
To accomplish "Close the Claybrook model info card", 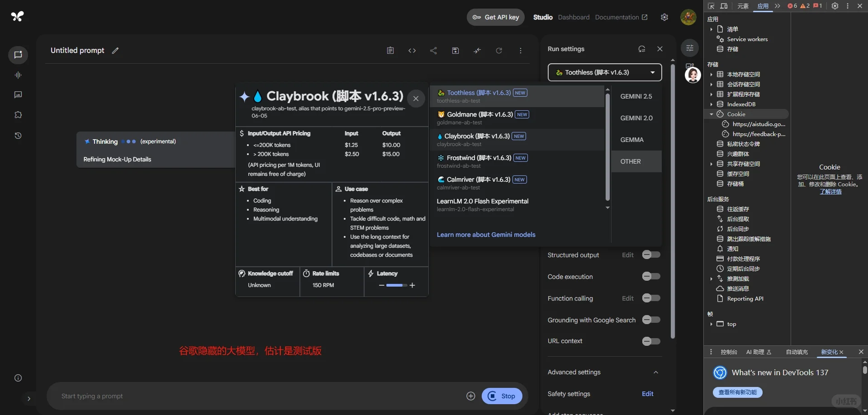I will click(x=416, y=99).
